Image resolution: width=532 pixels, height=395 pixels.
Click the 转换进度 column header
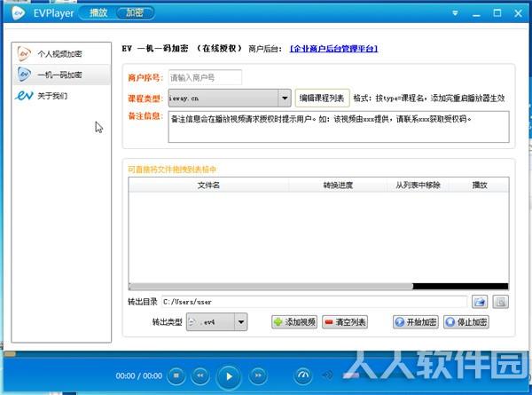[x=338, y=186]
